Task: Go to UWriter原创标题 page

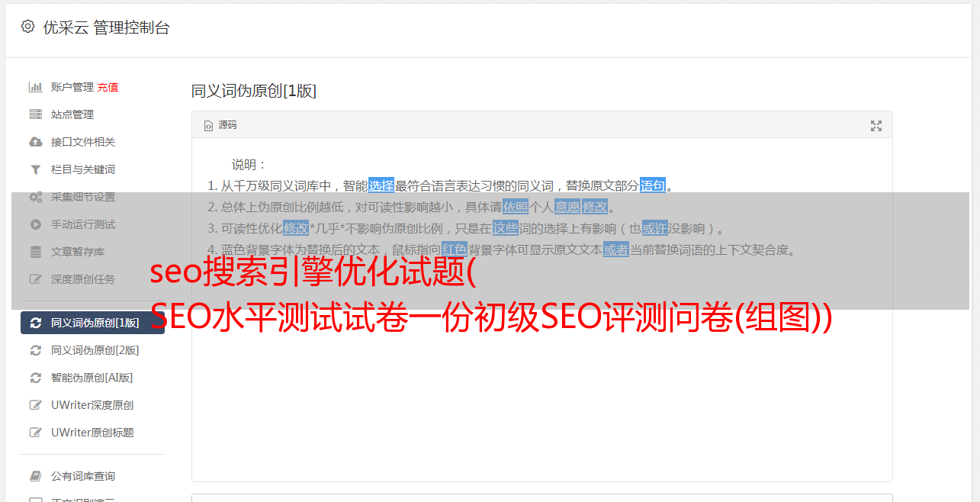Action: coord(92,433)
